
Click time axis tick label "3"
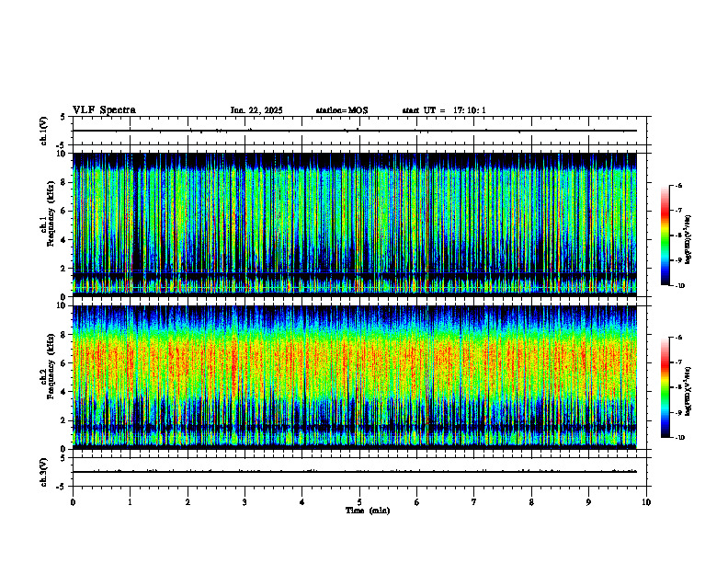(x=245, y=502)
